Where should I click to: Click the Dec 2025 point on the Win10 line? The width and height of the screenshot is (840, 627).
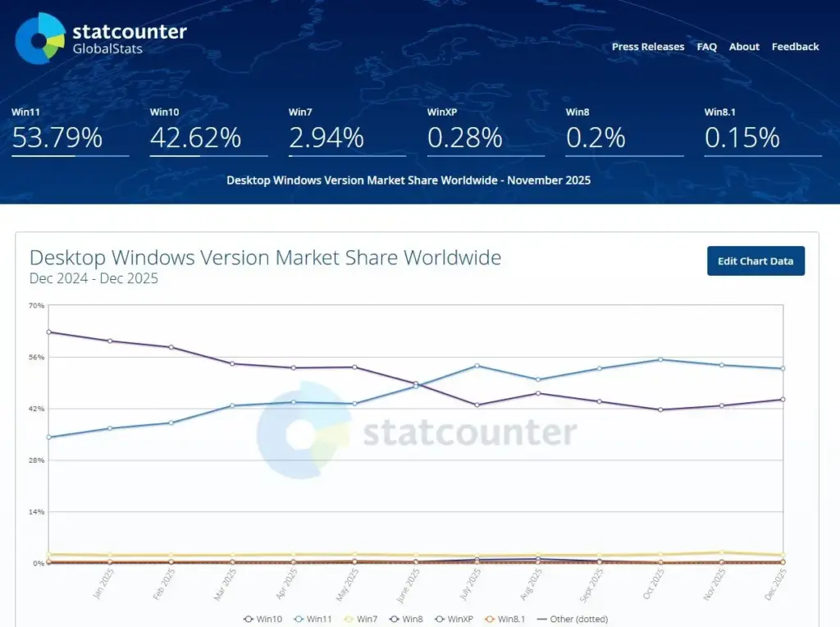point(781,399)
